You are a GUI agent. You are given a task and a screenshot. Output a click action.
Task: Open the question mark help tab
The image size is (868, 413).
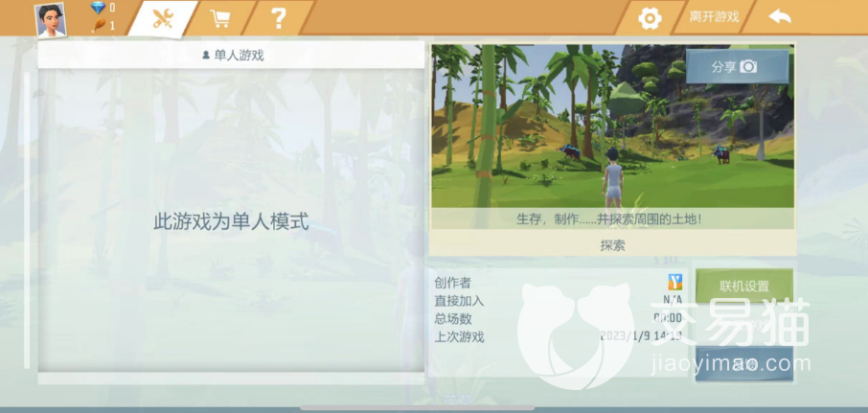coord(279,18)
